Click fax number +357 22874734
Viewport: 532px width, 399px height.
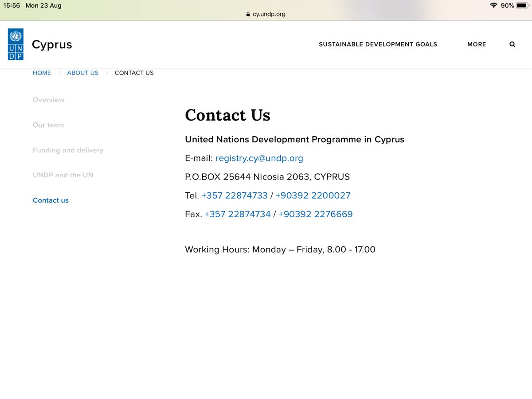click(x=237, y=214)
